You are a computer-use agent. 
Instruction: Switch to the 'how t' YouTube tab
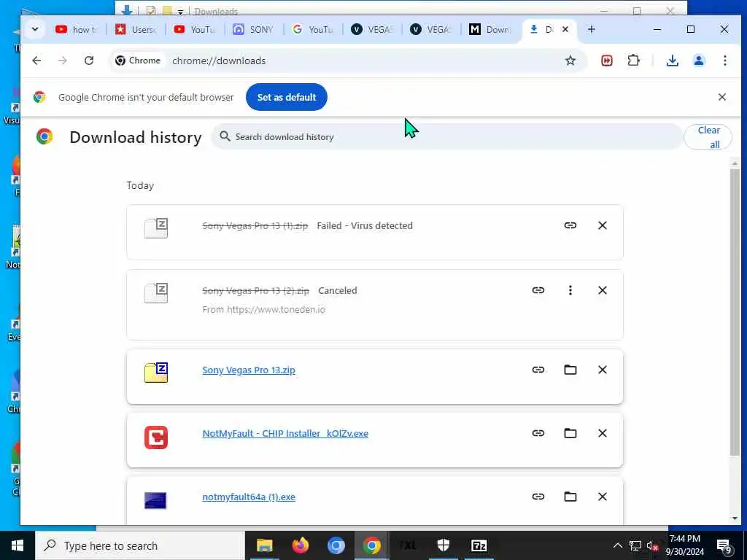coord(76,29)
